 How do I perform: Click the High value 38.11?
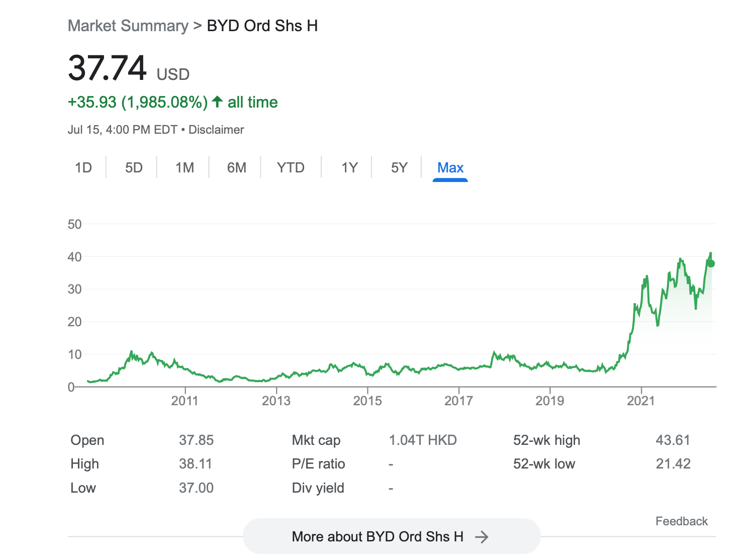coord(196,463)
